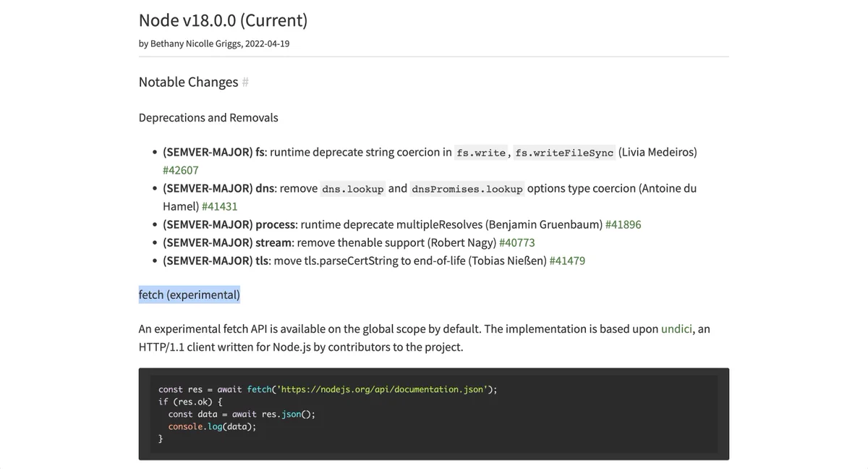The width and height of the screenshot is (868, 469).
Task: Click the # anchor beside Notable Changes
Action: coord(245,82)
